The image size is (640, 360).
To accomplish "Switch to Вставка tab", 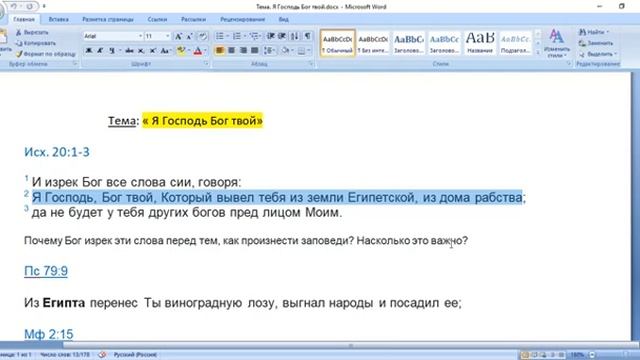I will pos(59,19).
